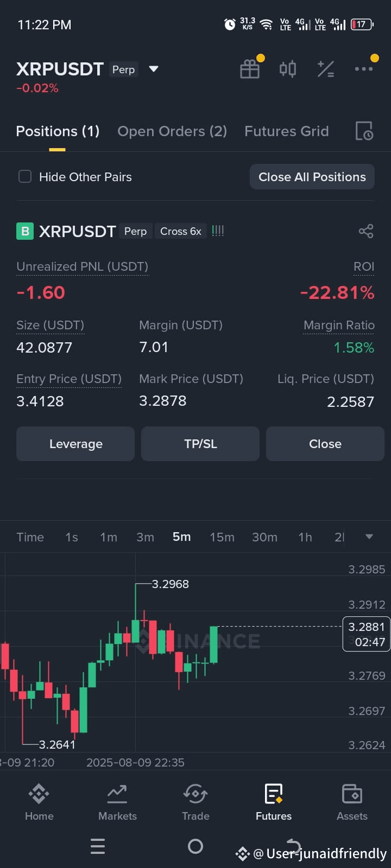This screenshot has width=391, height=868.
Task: Switch to the Open Orders (2) tab
Action: coord(172,131)
